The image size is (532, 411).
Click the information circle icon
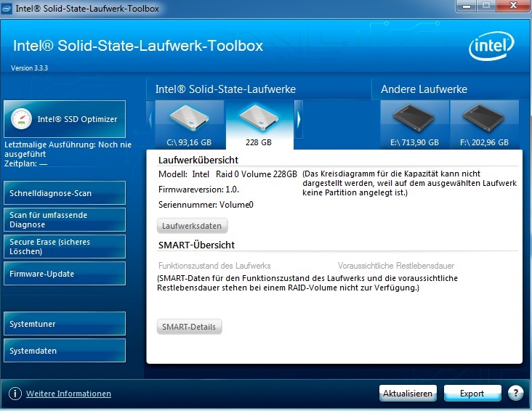point(15,394)
